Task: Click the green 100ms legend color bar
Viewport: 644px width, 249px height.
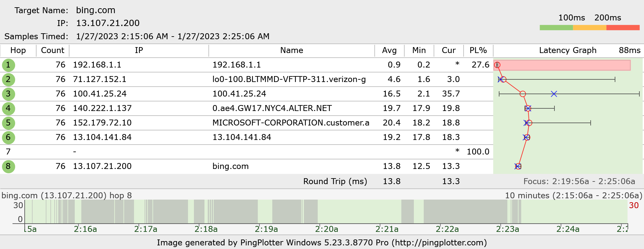Action: [x=556, y=28]
